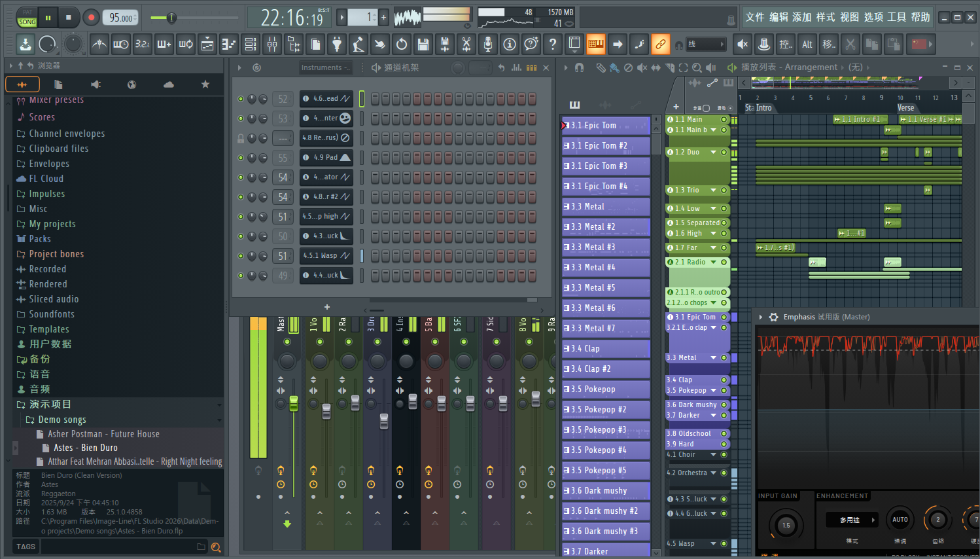Open the plugin picker plug icon
This screenshot has width=980, height=559.
click(337, 45)
